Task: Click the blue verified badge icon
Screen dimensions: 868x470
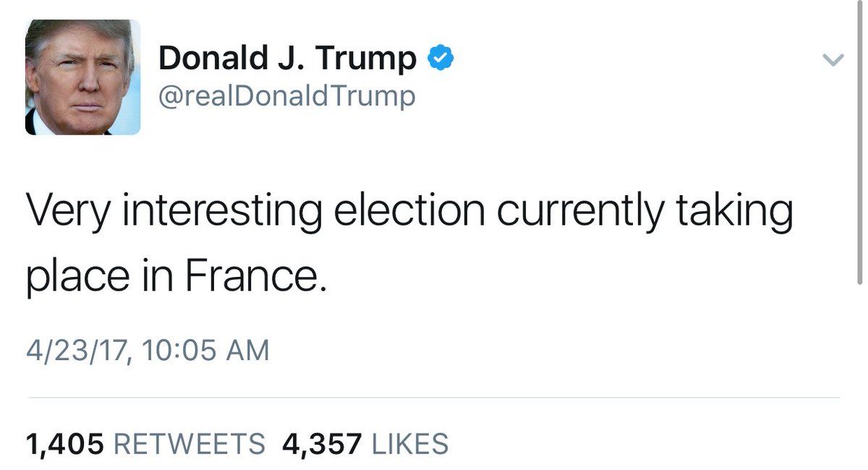Action: pyautogui.click(x=441, y=58)
